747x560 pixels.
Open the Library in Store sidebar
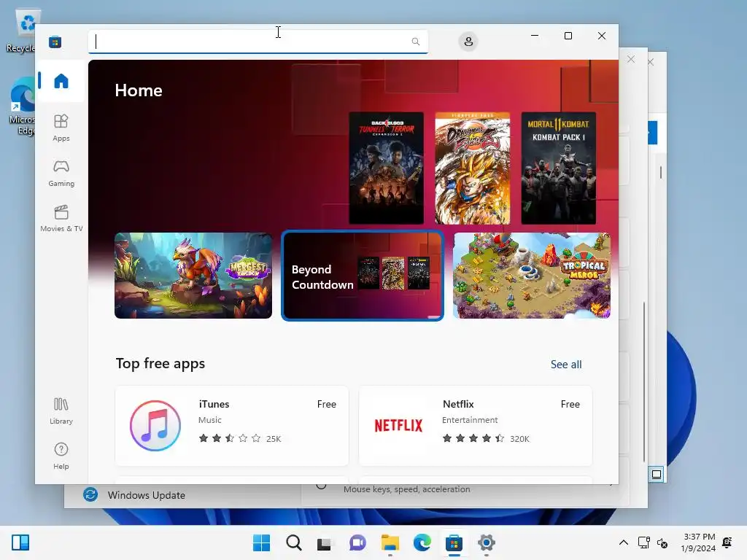[x=61, y=411]
